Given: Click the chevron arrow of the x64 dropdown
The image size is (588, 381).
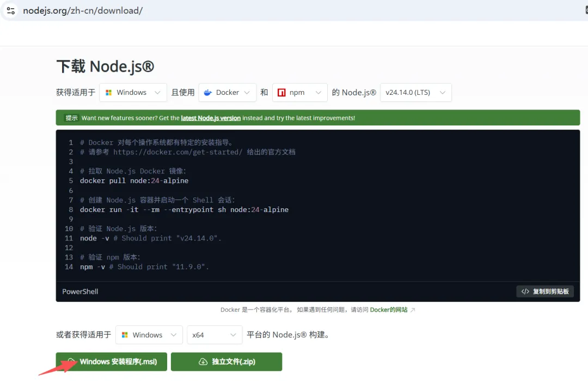Looking at the screenshot, I should pos(233,335).
